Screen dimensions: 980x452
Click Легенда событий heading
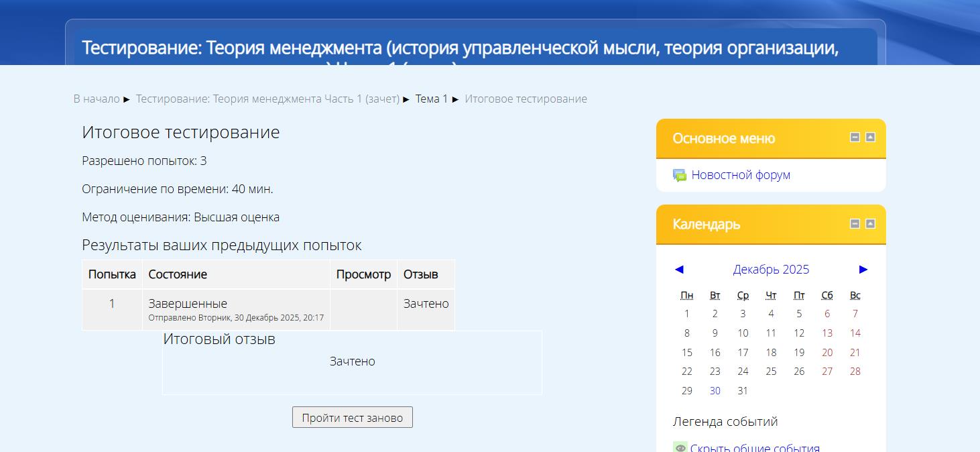click(x=725, y=422)
